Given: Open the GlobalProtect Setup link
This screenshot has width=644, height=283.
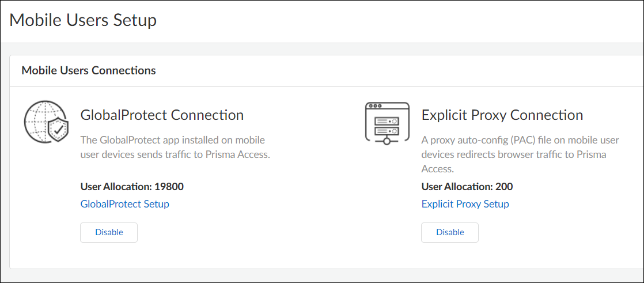Looking at the screenshot, I should pos(124,204).
